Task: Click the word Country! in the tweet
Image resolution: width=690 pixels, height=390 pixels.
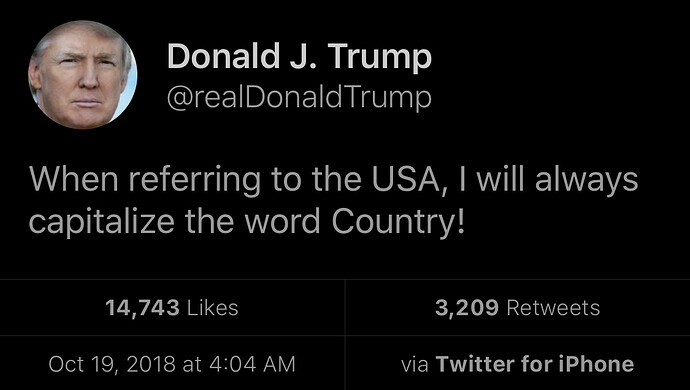Action: (x=398, y=221)
